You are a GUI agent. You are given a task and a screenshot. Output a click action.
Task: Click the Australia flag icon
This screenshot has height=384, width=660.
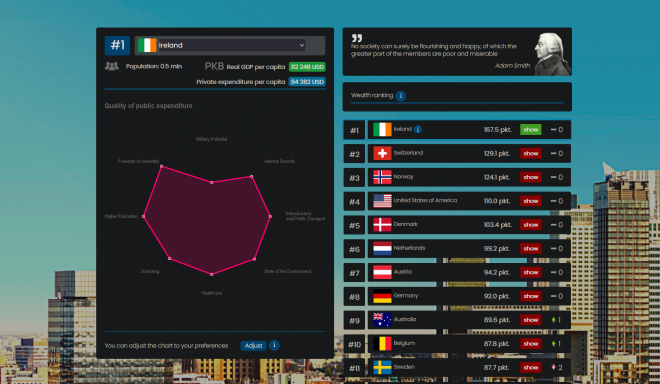[x=382, y=320]
